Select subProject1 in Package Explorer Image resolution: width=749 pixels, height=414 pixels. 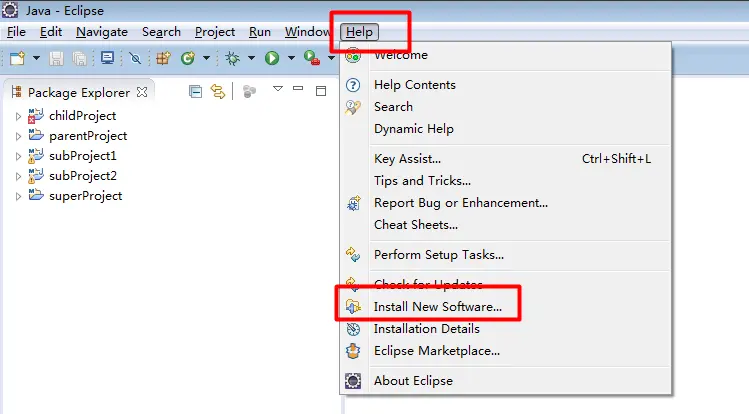pyautogui.click(x=83, y=156)
